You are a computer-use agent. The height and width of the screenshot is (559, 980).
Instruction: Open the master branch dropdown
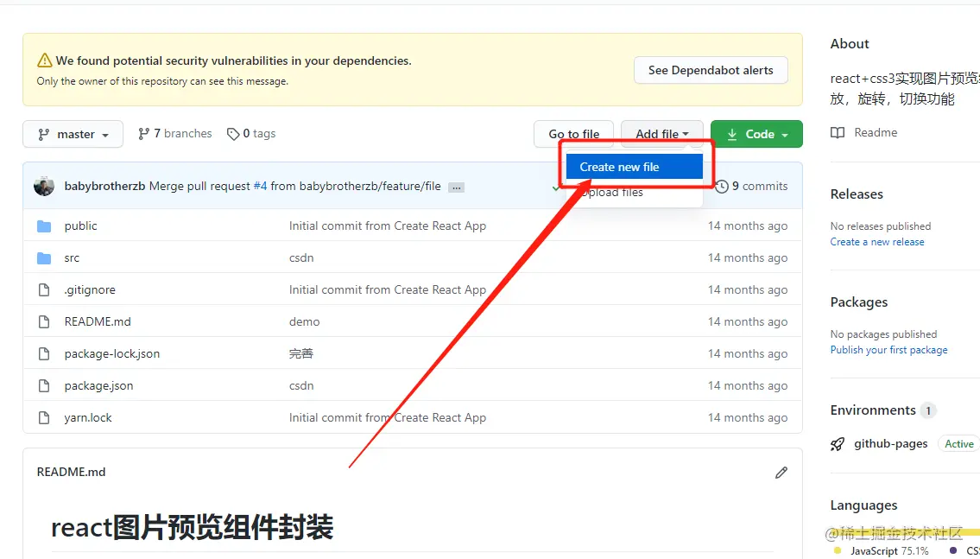tap(73, 135)
